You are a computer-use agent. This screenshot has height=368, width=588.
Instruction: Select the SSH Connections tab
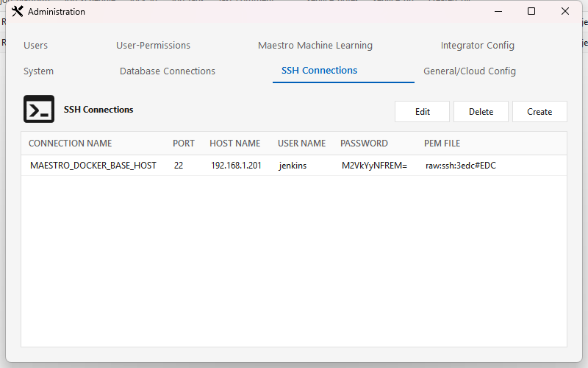click(x=319, y=70)
